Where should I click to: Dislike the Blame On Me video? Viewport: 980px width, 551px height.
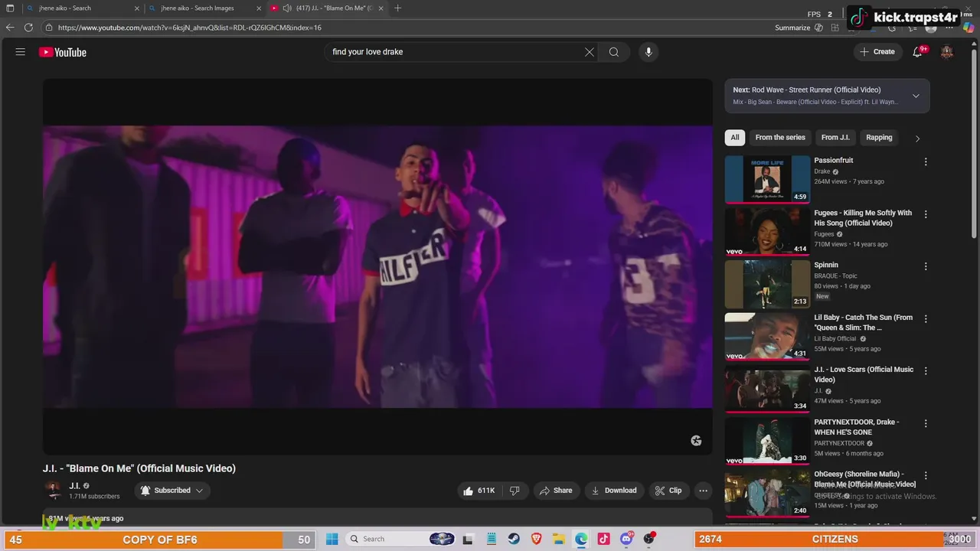[x=515, y=491]
